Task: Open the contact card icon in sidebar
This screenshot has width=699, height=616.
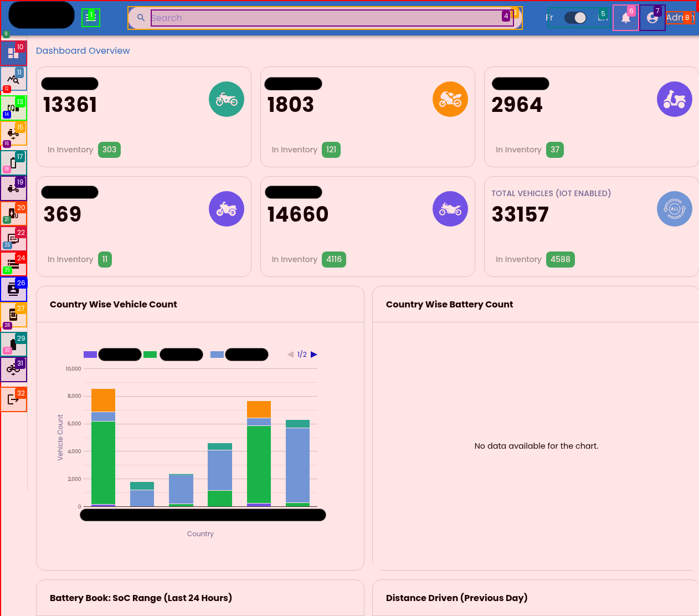Action: (x=13, y=289)
